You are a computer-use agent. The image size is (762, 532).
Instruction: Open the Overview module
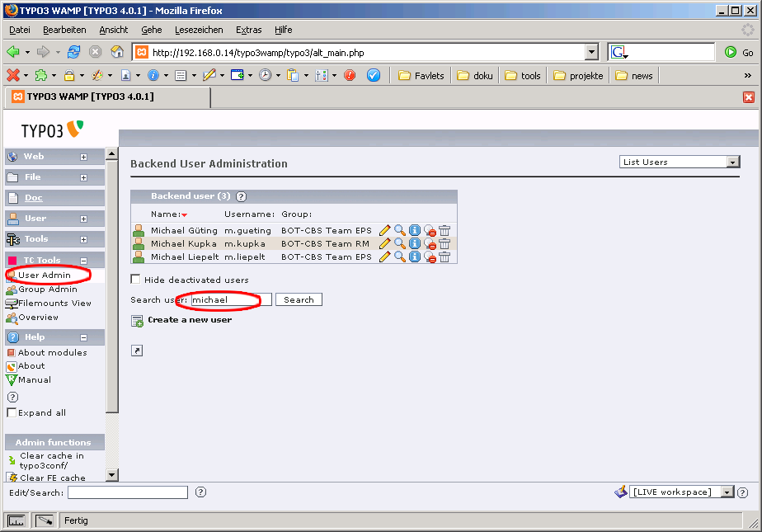[x=39, y=318]
